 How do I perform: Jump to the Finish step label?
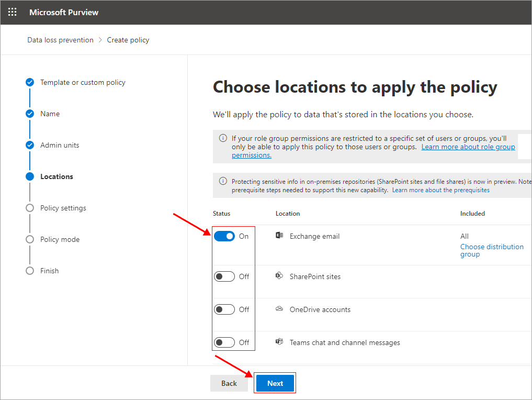point(50,271)
